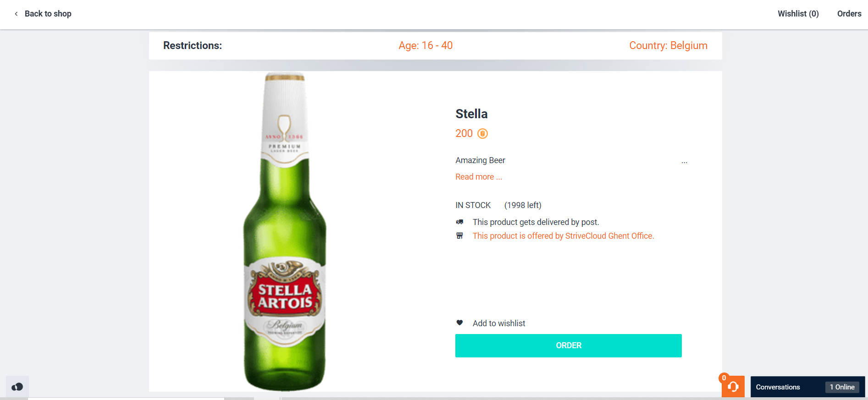This screenshot has height=400, width=868.
Task: Click the ellipsis after Amazing Beer
Action: coord(684,161)
